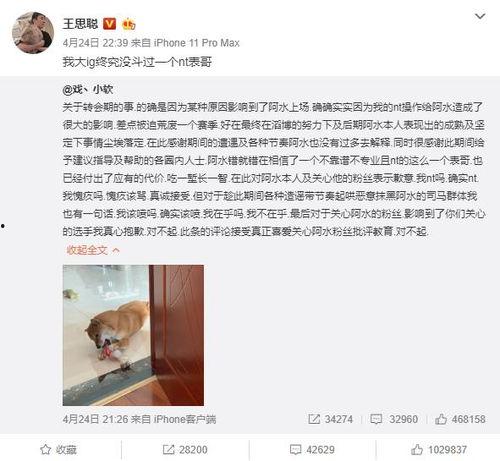Open 王思聪's profile avatar

33,33
